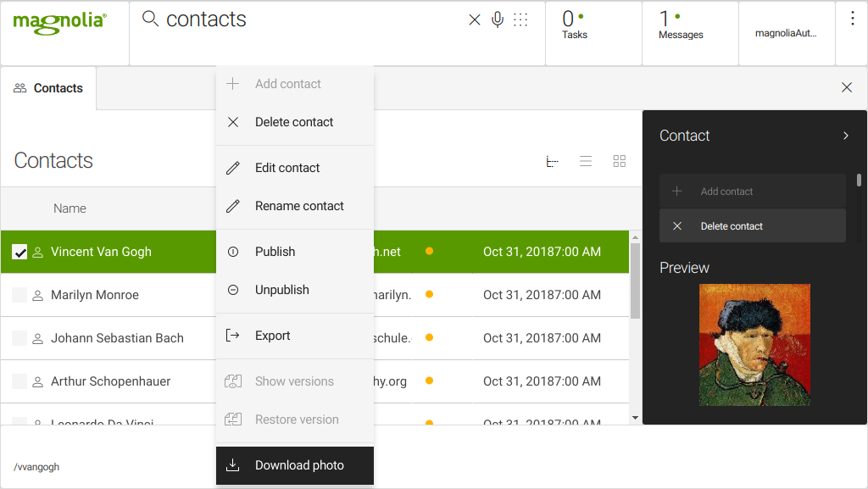Viewport: 868px width, 489px height.
Task: Click the microphone voice search icon
Action: [498, 19]
